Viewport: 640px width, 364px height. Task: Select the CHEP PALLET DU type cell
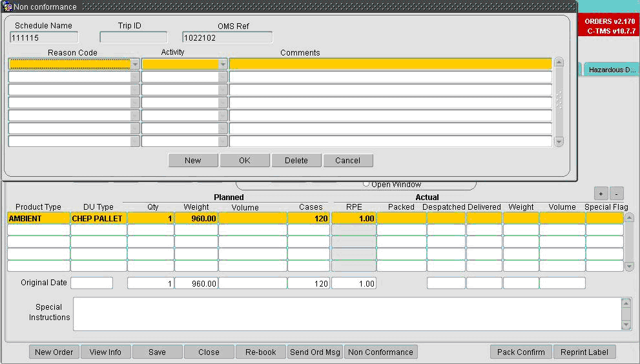pos(98,218)
